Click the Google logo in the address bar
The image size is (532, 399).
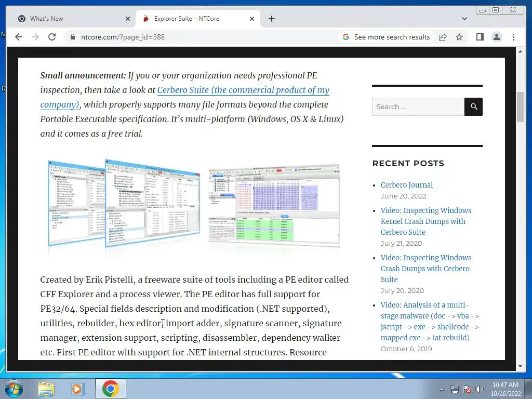tap(345, 37)
